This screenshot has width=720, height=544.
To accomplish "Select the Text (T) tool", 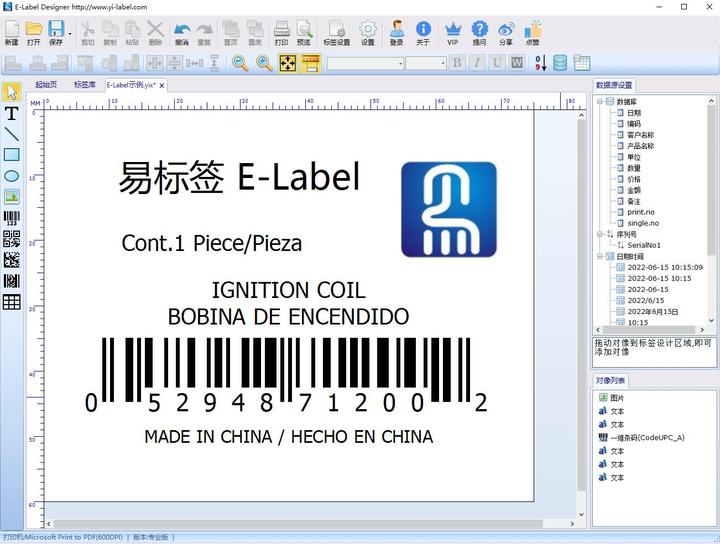I will [x=11, y=113].
